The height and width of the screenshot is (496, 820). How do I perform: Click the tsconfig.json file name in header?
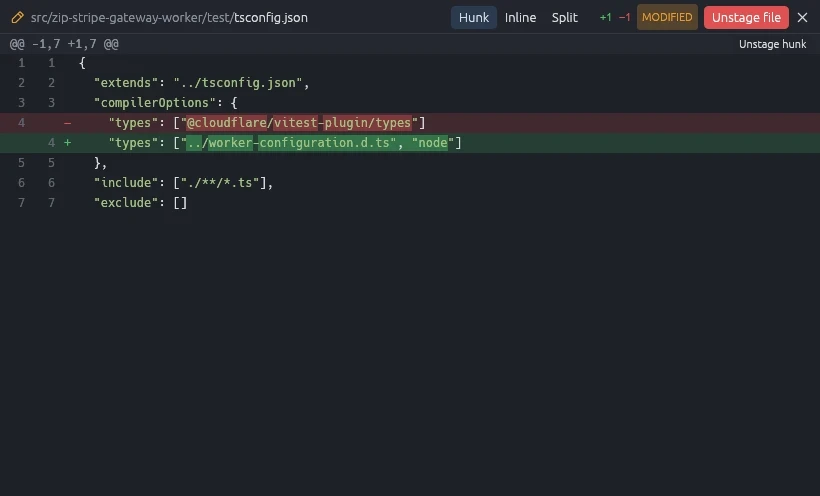click(271, 17)
